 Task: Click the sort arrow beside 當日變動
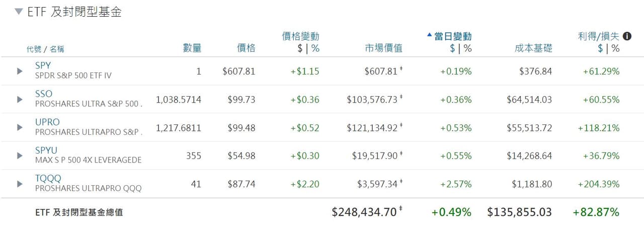point(429,36)
